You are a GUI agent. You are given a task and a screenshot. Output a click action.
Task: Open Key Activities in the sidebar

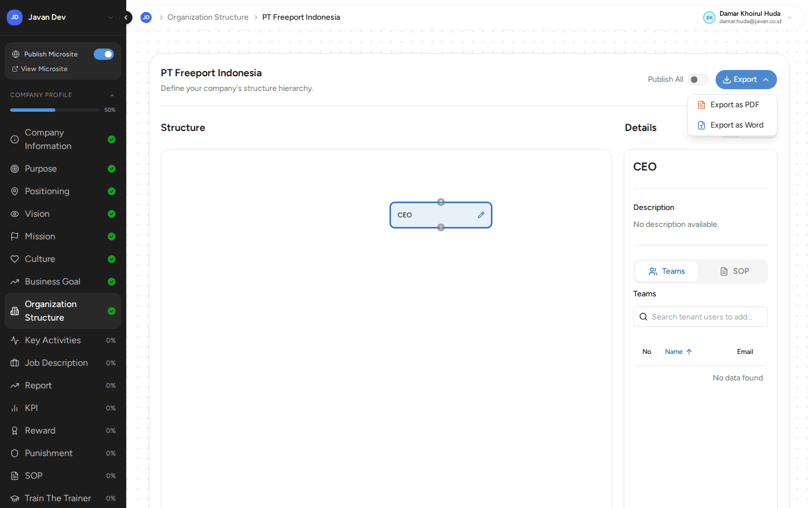coord(63,340)
